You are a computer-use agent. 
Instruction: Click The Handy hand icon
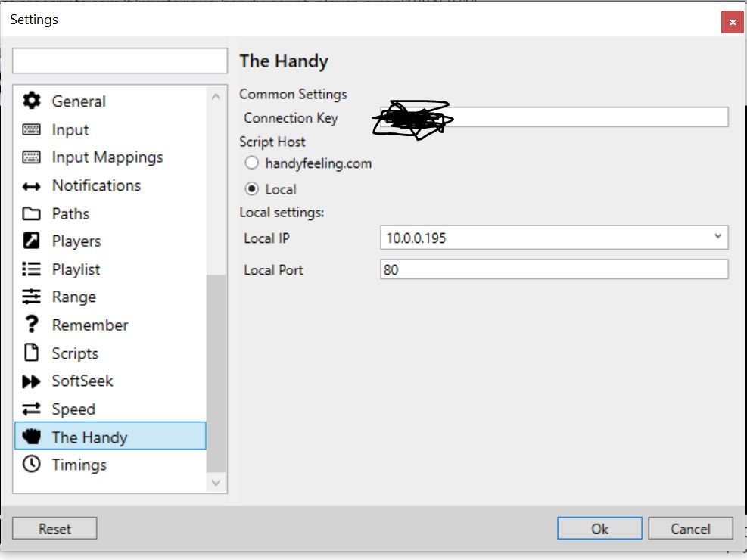point(32,436)
